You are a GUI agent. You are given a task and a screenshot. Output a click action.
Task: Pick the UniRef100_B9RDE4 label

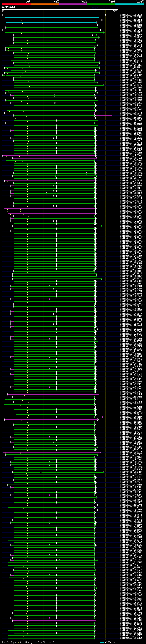point(131,394)
